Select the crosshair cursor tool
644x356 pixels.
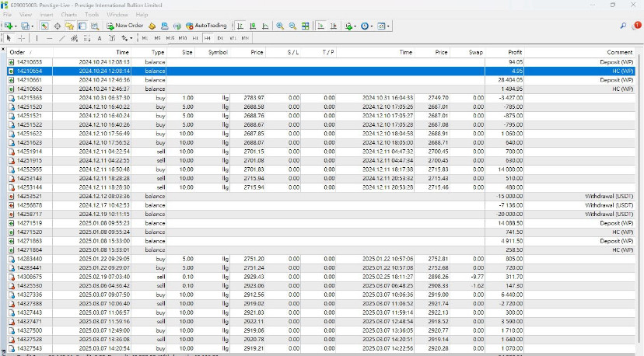click(22, 37)
